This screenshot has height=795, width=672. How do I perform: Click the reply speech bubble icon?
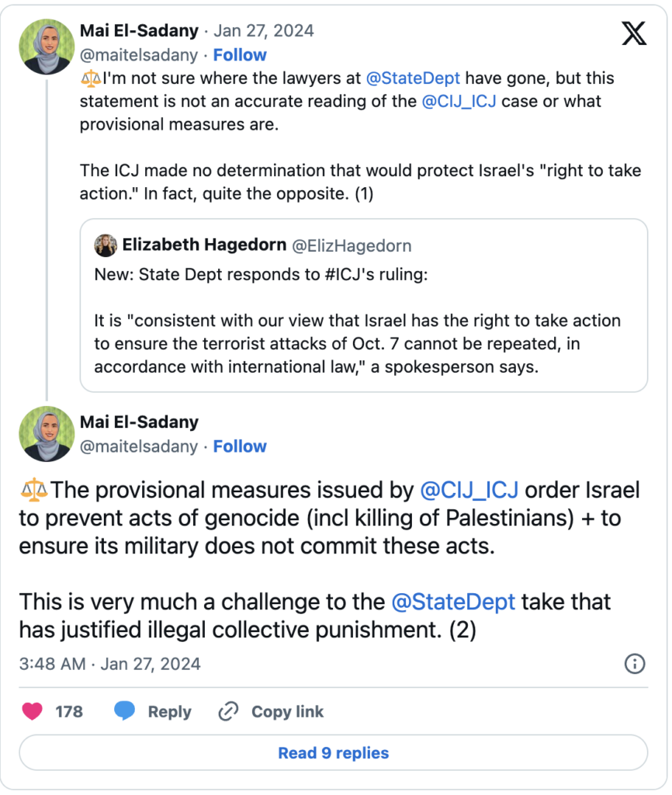(x=125, y=711)
